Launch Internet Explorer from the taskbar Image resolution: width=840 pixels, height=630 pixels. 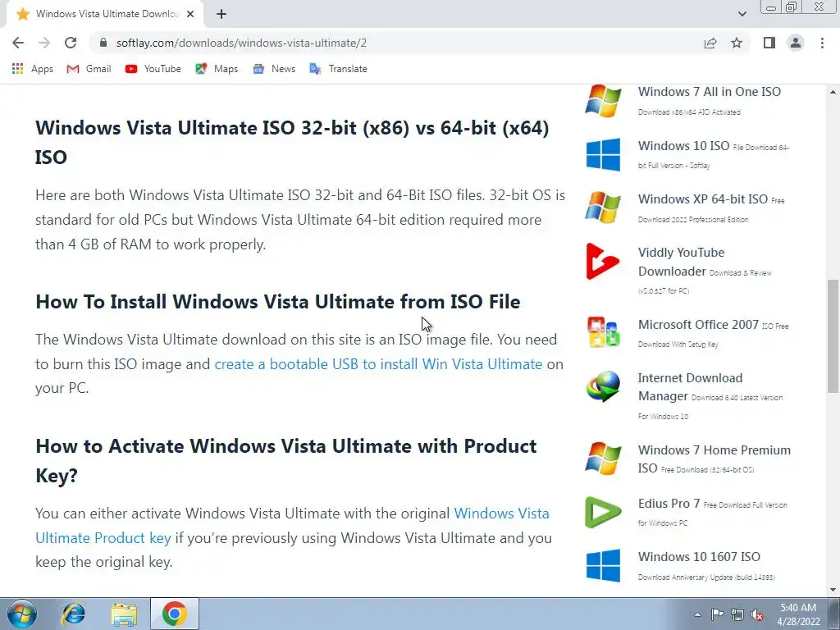tap(73, 614)
